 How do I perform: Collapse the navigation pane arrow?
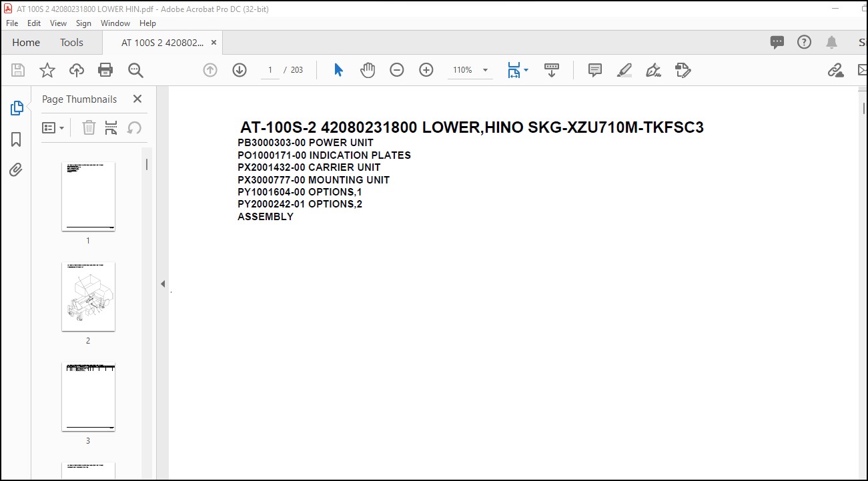(162, 284)
